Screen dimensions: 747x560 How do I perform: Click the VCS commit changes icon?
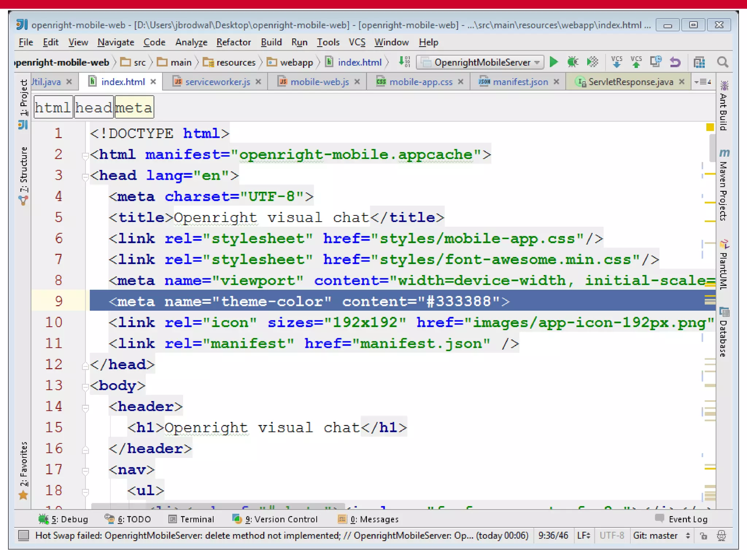(636, 62)
